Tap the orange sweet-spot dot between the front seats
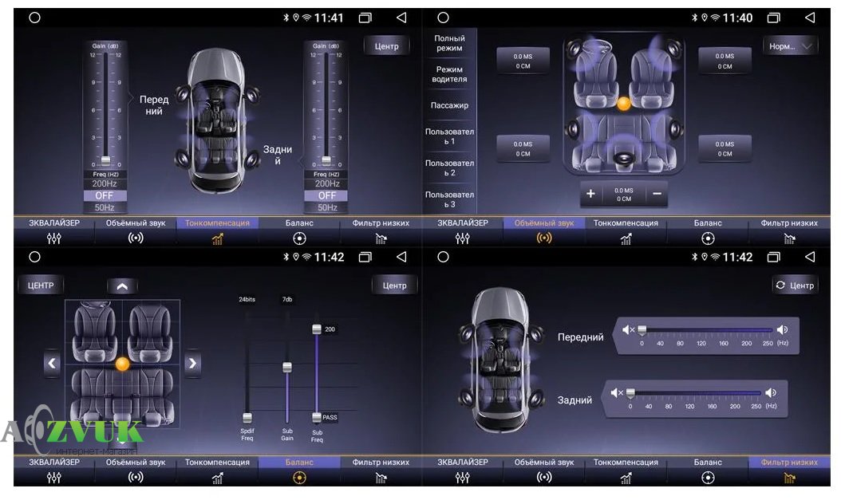 coord(623,104)
